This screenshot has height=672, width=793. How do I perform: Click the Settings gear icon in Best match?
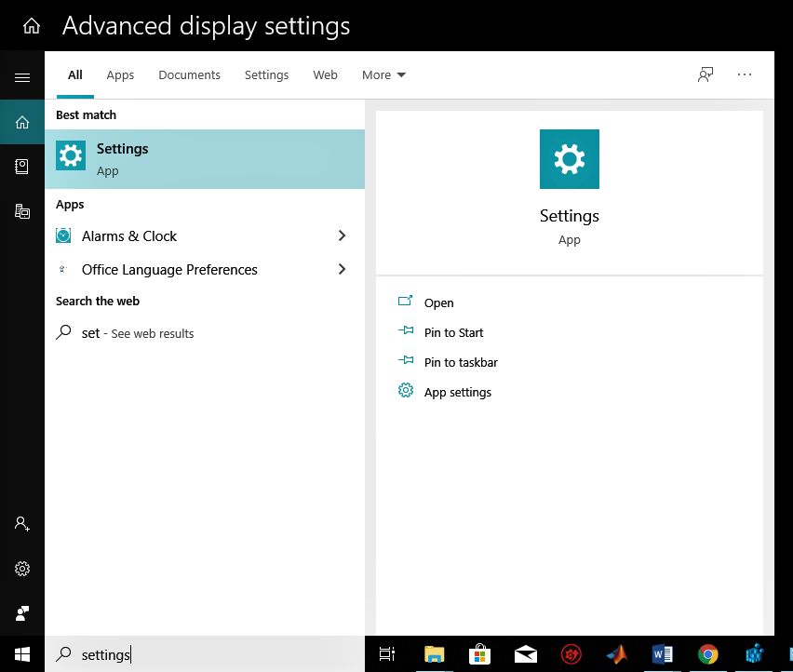coord(71,155)
